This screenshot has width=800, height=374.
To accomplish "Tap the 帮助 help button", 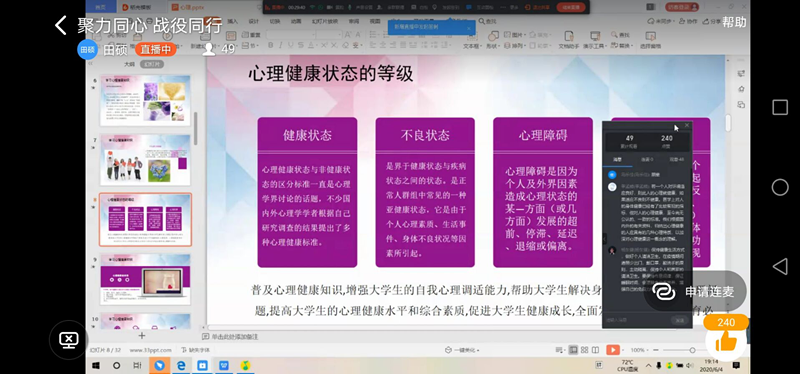I will (x=734, y=22).
